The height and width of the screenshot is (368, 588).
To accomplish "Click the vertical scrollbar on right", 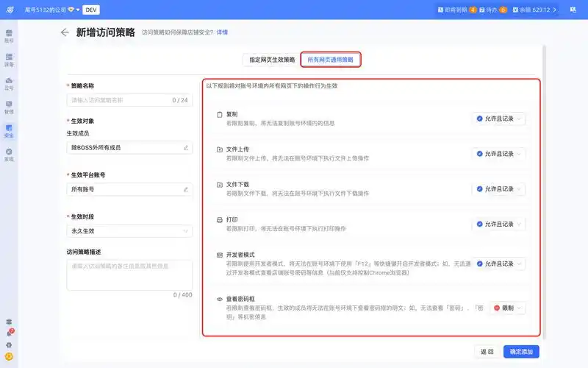I will pyautogui.click(x=544, y=191).
